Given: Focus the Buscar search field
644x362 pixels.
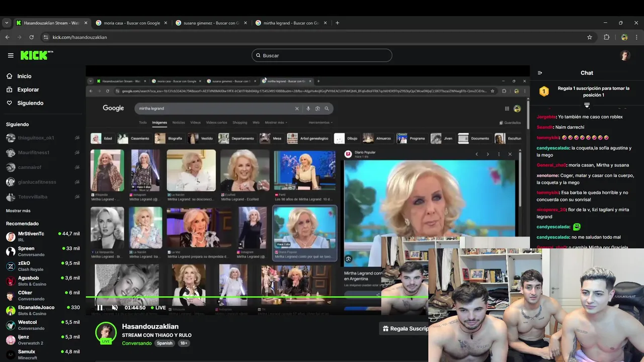Looking at the screenshot, I should [x=322, y=55].
